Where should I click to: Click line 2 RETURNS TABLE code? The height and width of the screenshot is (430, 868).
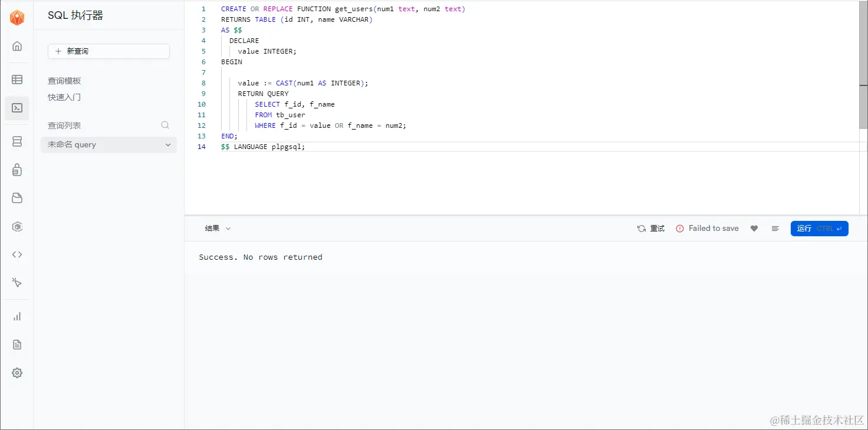[x=297, y=19]
